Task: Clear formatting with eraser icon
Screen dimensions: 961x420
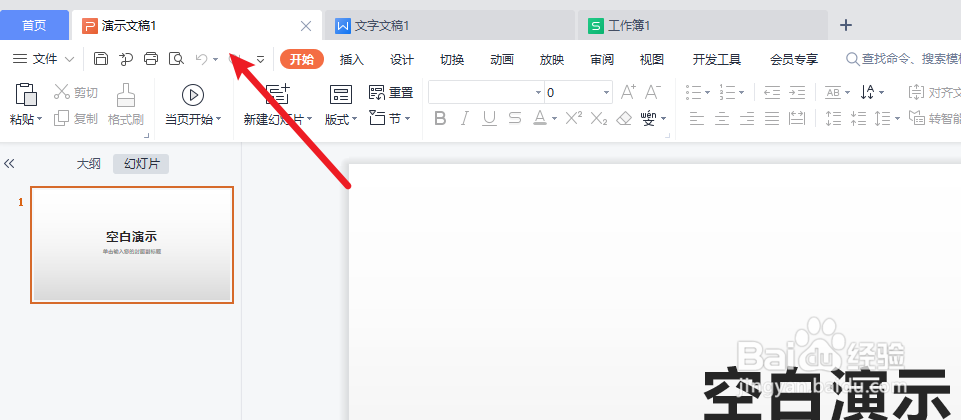Action: click(x=624, y=118)
